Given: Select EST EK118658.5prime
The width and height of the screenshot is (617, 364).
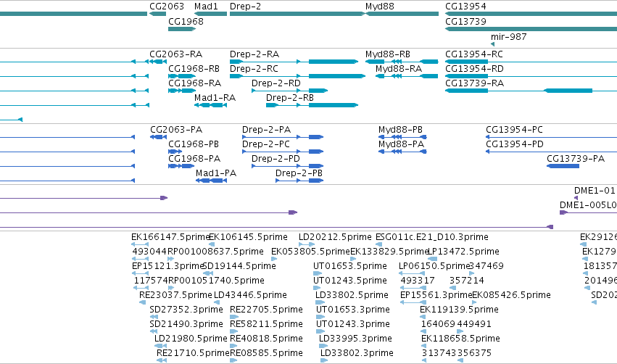Looking at the screenshot, I should [x=460, y=339].
